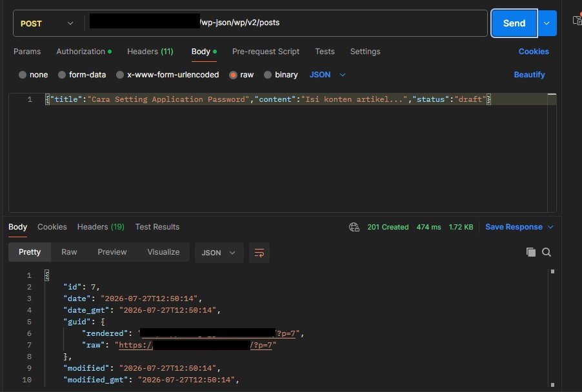Click Beautify to format the body

(x=529, y=75)
